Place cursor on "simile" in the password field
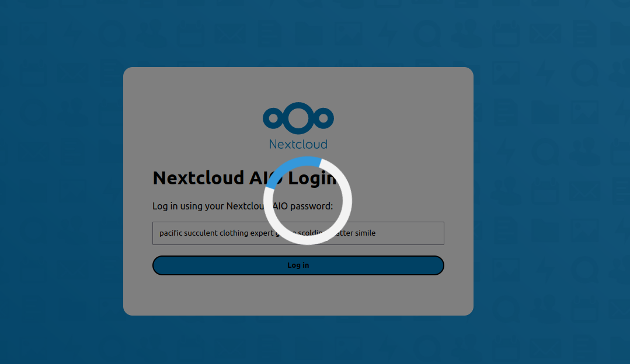 (364, 233)
